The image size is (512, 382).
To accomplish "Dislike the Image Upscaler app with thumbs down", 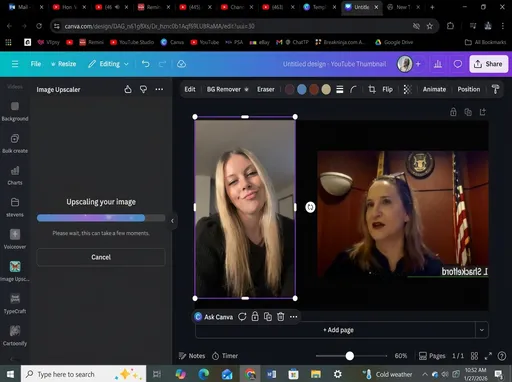I will [x=143, y=89].
